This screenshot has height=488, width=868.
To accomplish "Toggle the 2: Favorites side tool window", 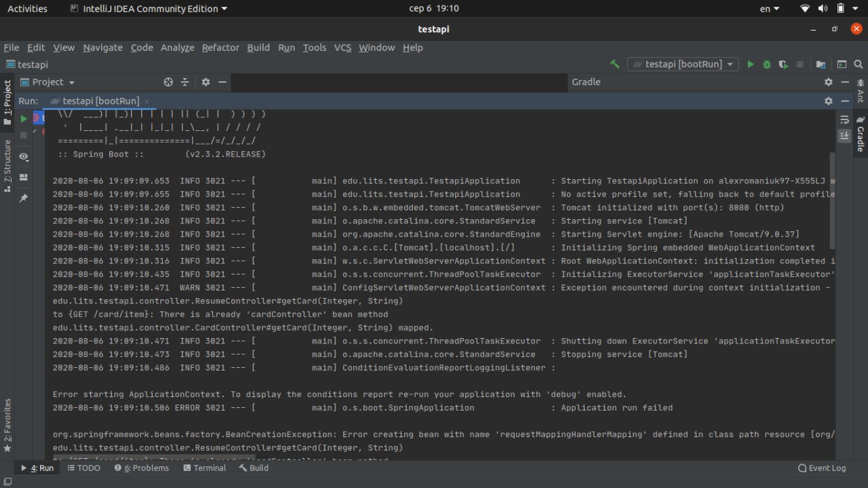I will 7,426.
